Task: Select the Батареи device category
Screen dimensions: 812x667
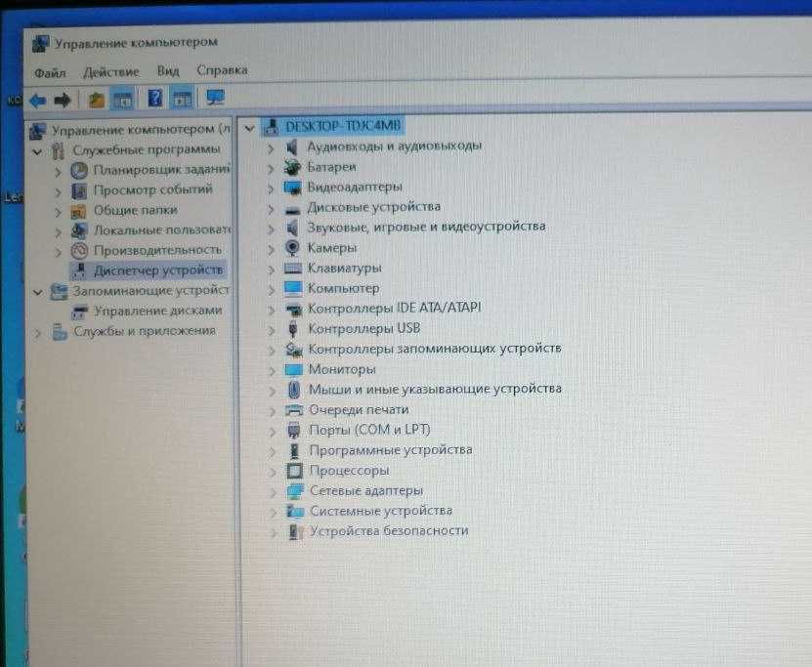Action: pos(331,167)
